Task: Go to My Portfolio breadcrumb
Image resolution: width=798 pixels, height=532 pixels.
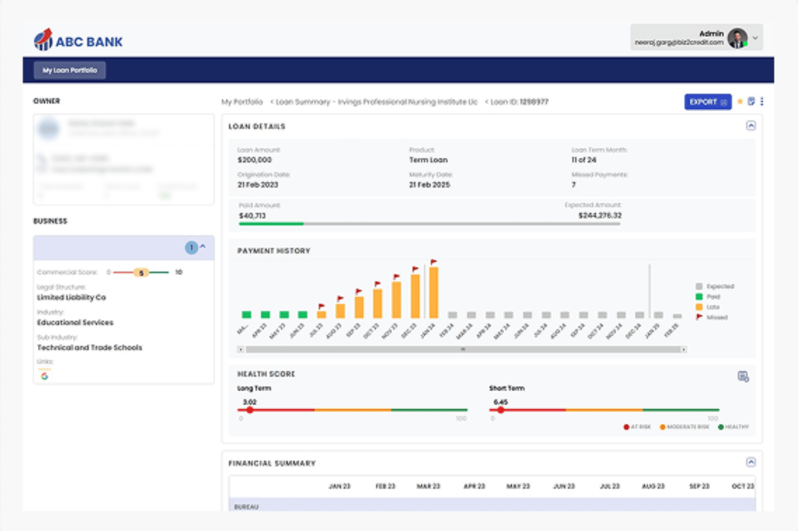Action: click(x=242, y=102)
